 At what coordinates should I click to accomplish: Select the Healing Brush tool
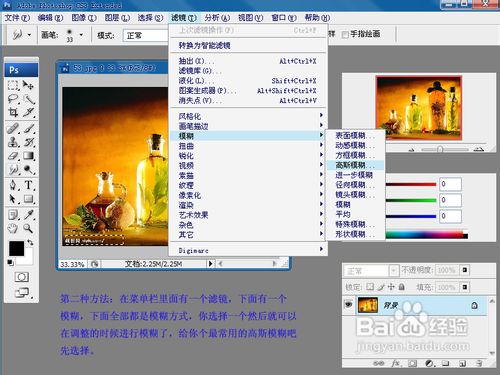(x=13, y=128)
